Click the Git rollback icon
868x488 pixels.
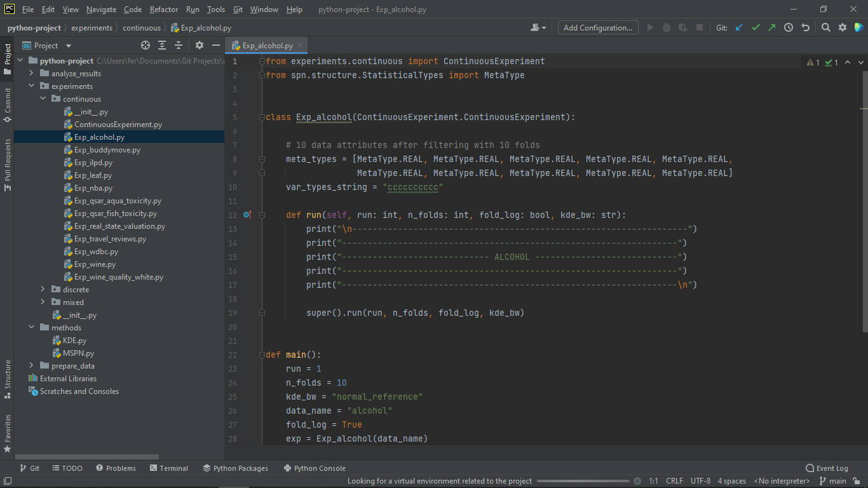click(806, 27)
